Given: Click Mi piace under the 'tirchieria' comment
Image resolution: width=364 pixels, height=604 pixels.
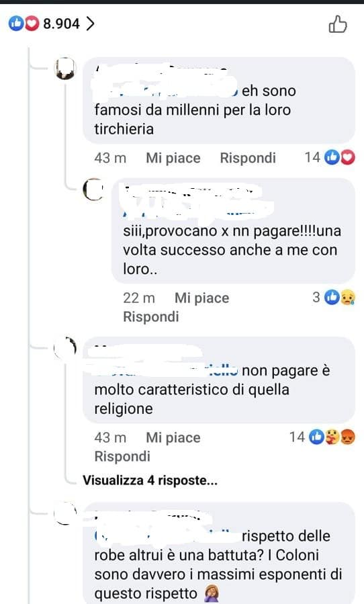Looking at the screenshot, I should tap(173, 158).
